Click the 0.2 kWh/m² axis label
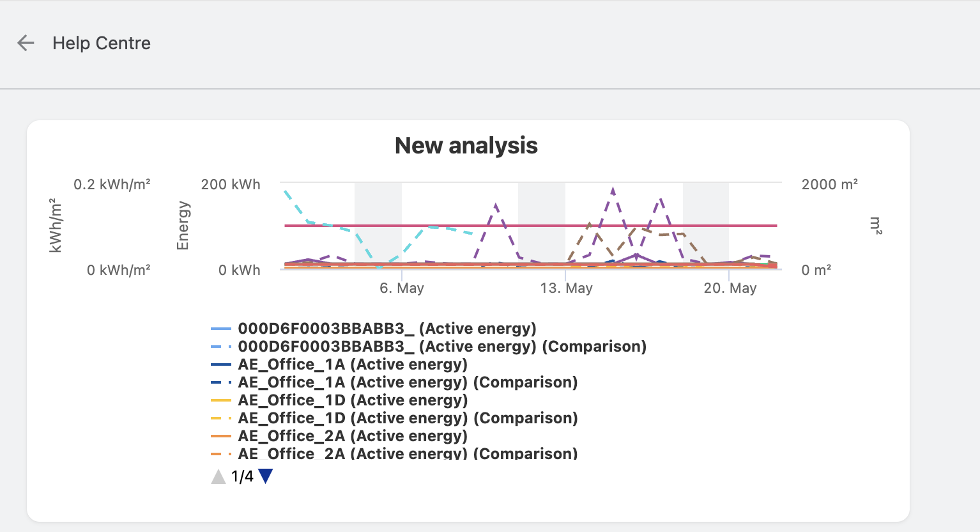 [112, 185]
